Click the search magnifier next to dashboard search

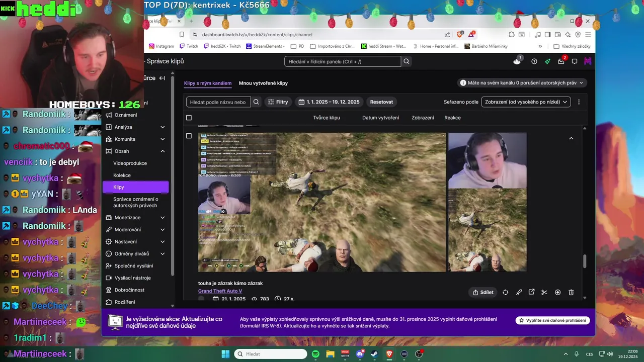coord(407,61)
